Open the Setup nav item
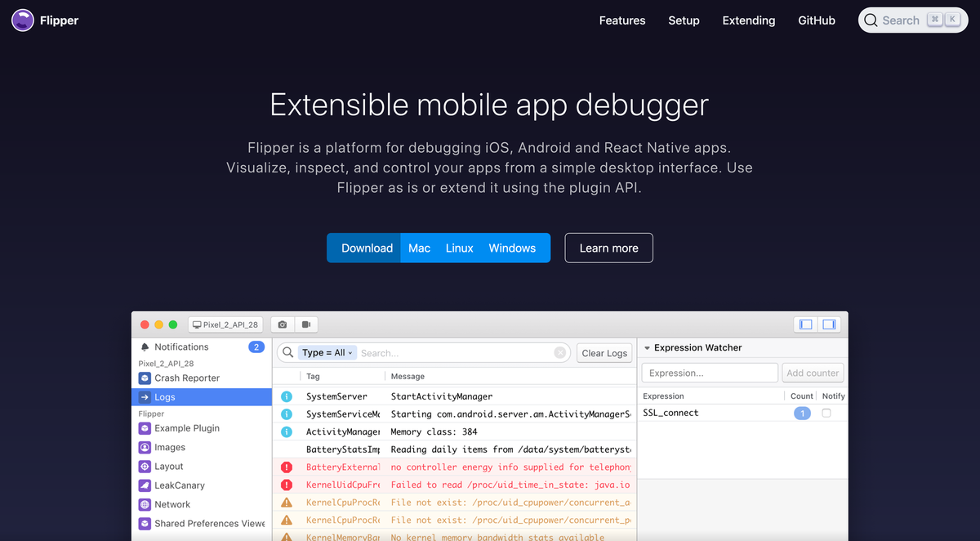The height and width of the screenshot is (541, 980). (684, 20)
